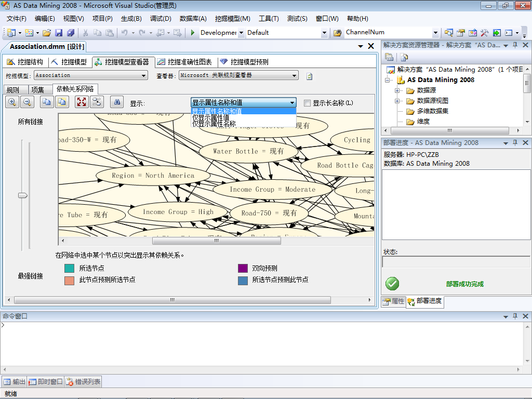Click the Income Group = High node

[178, 212]
